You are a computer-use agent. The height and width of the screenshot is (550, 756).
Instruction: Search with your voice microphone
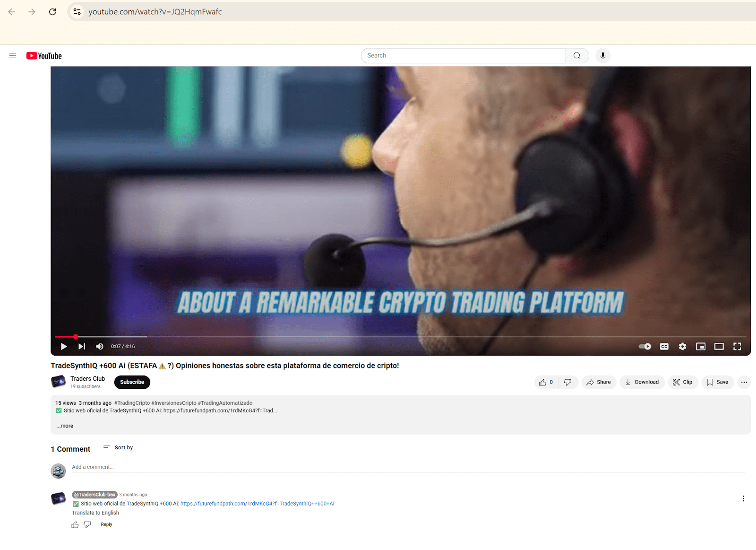pyautogui.click(x=602, y=56)
